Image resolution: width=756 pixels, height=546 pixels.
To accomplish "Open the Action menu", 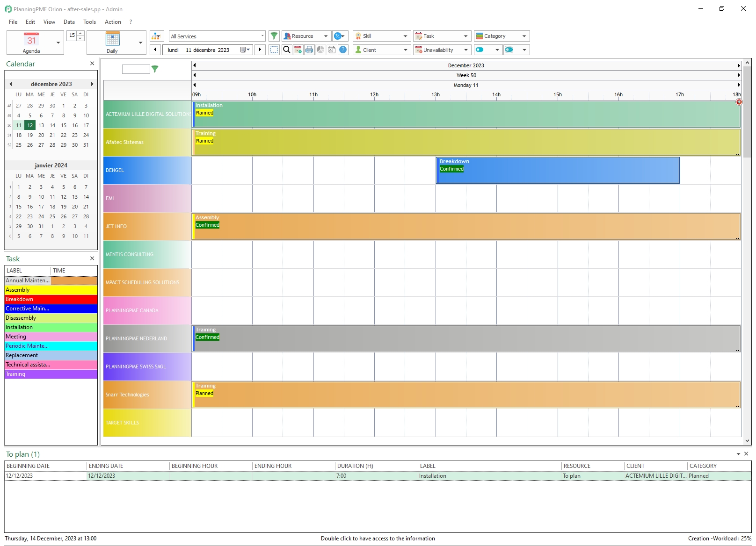I will coord(113,22).
